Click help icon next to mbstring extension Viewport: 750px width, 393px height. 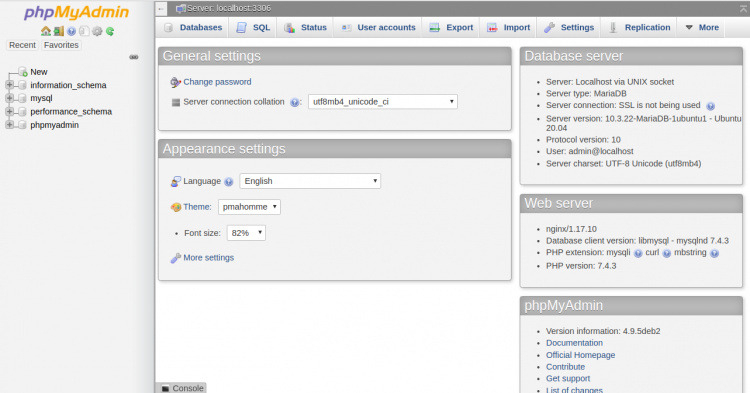[714, 253]
